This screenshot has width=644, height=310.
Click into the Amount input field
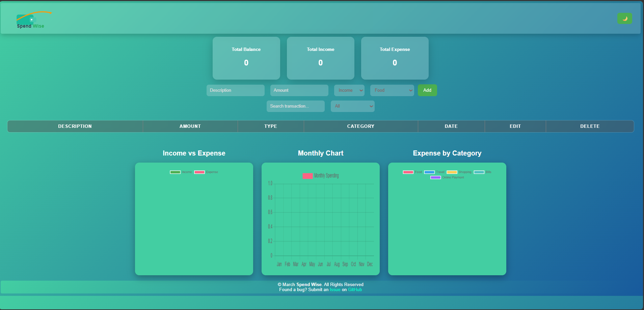click(x=299, y=90)
